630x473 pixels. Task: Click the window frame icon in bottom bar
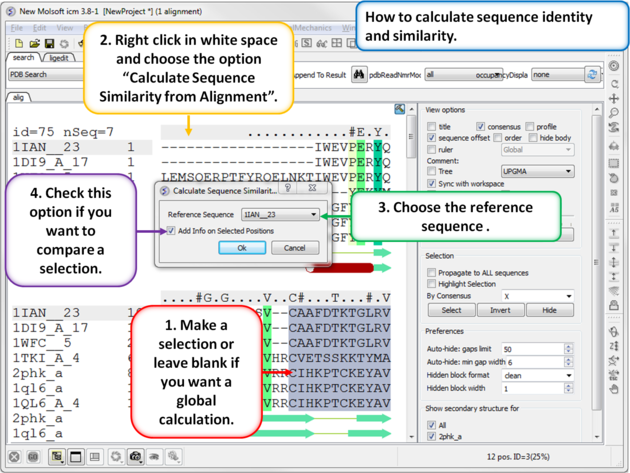pyautogui.click(x=76, y=457)
